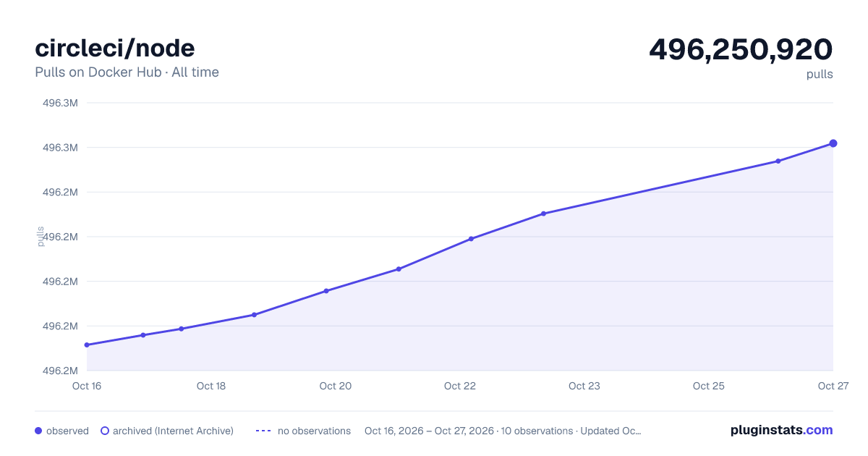Click the 'pulls' unit label under total
This screenshot has height=456, width=868.
click(820, 74)
